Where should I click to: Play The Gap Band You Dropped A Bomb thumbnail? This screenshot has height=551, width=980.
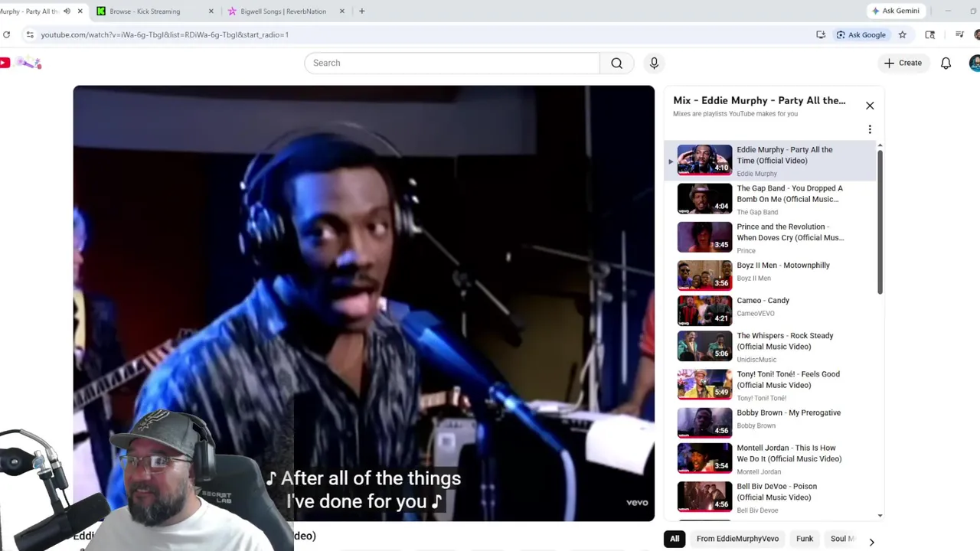(x=704, y=198)
